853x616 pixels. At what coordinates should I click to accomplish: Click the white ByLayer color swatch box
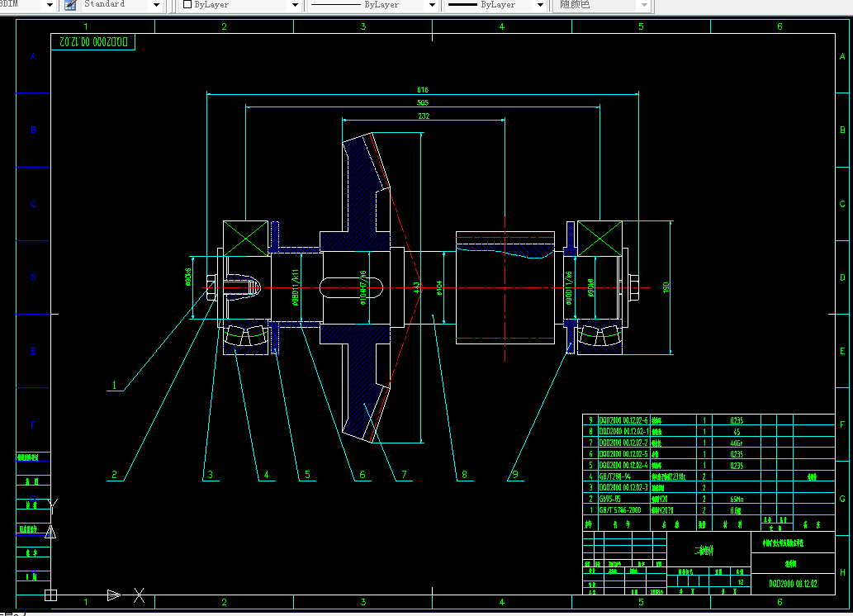[187, 4]
